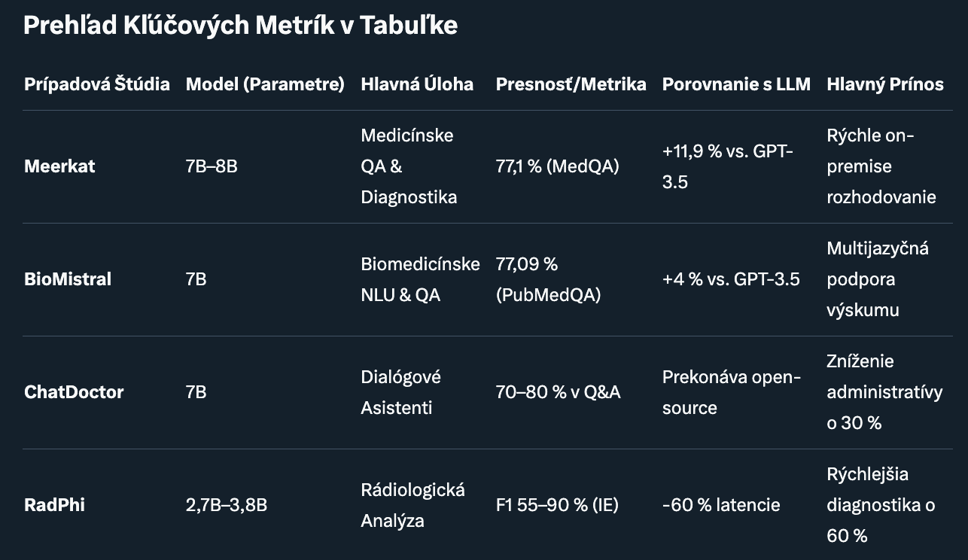This screenshot has width=968, height=560.
Task: Click the table title heading text
Action: 240,26
